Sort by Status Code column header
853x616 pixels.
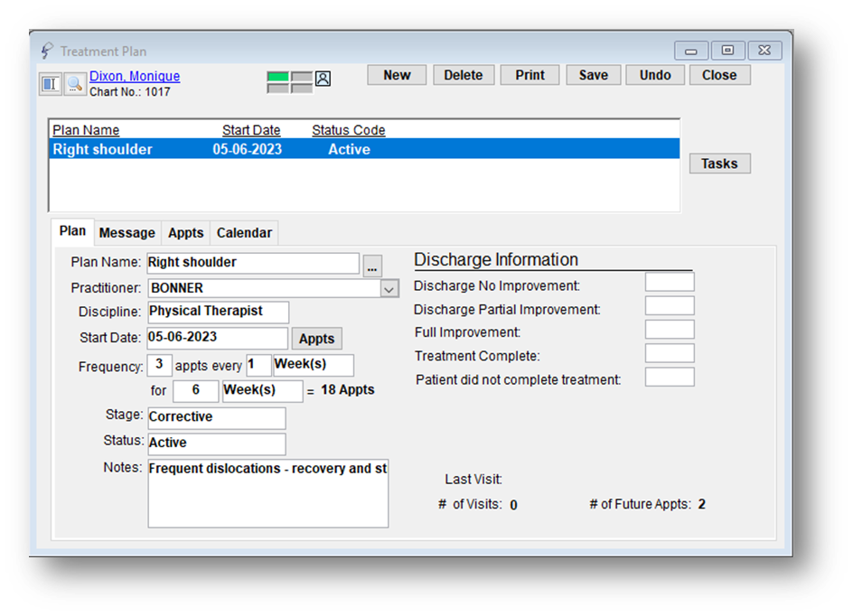(349, 130)
